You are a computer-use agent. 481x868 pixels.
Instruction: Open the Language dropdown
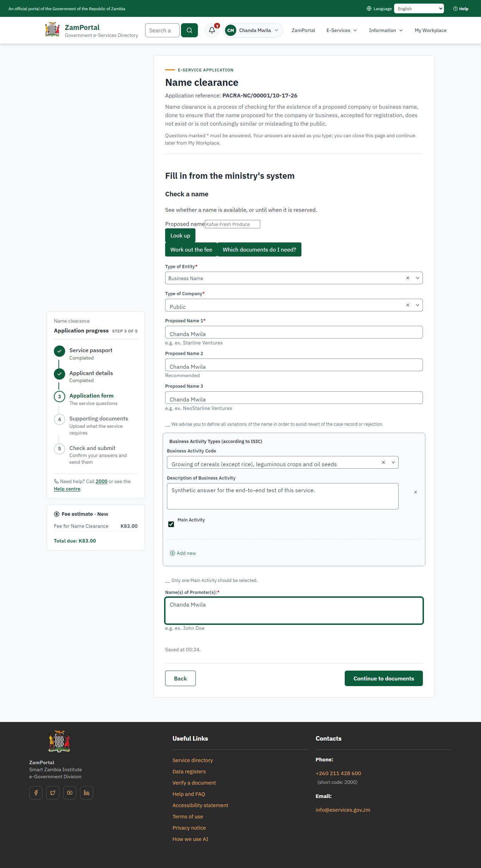click(x=419, y=9)
